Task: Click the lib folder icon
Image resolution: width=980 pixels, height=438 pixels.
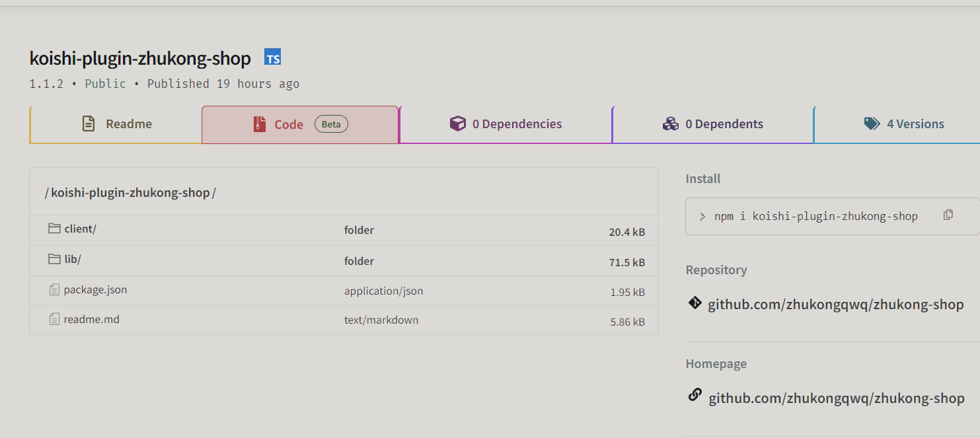Action: click(x=54, y=259)
